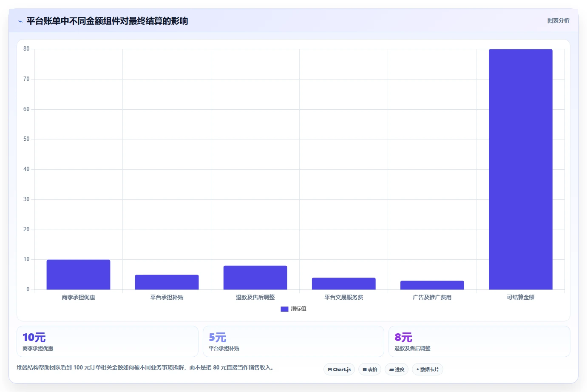Click the 平台承担补贴 bar in the chart
Image resolution: width=587 pixels, height=392 pixels.
pyautogui.click(x=167, y=282)
